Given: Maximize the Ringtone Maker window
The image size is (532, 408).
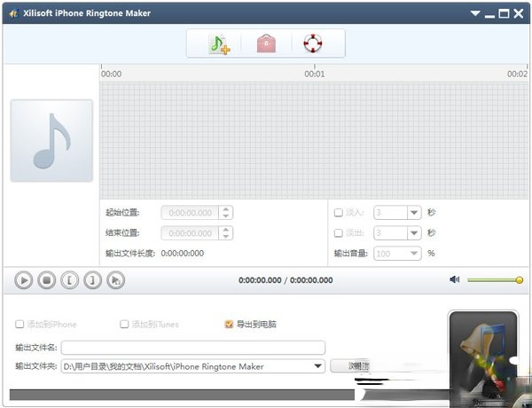Looking at the screenshot, I should coord(504,13).
